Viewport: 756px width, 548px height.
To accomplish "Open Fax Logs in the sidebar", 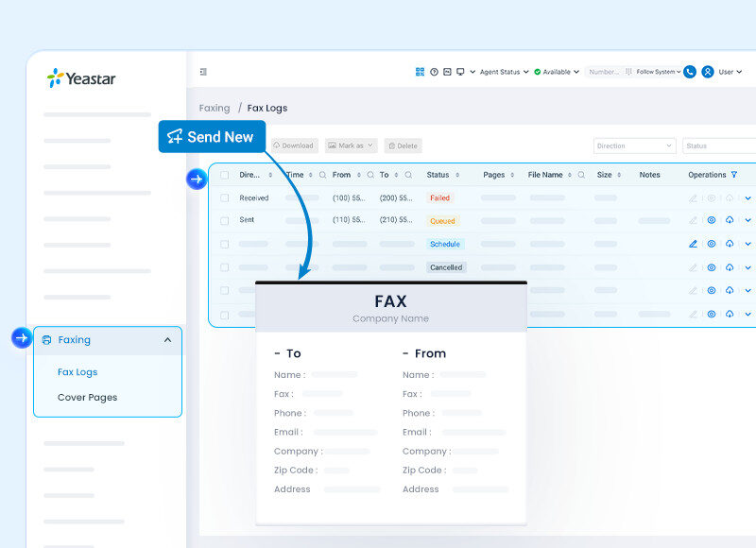I will (77, 372).
